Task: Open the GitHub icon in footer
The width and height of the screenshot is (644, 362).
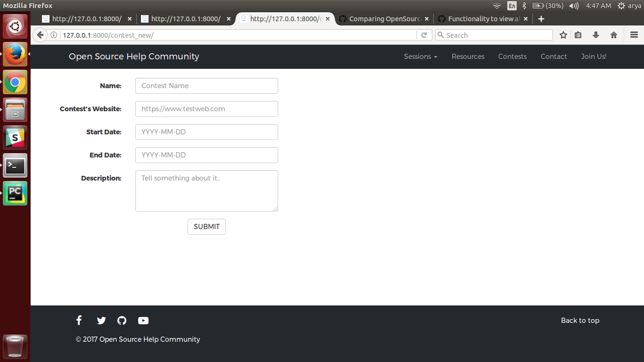Action: (x=122, y=321)
